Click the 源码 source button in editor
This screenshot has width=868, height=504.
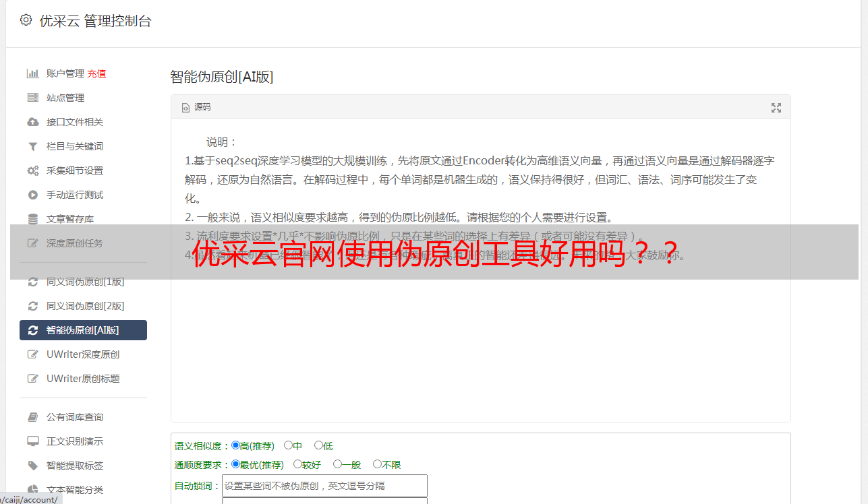click(x=196, y=107)
